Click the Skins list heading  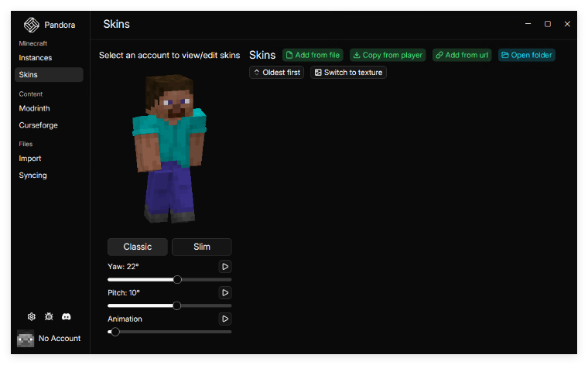click(262, 55)
